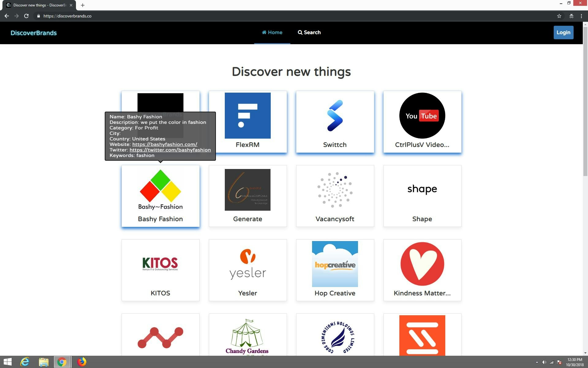Open Chrome's three-dot menu
Image resolution: width=588 pixels, height=368 pixels.
[582, 16]
